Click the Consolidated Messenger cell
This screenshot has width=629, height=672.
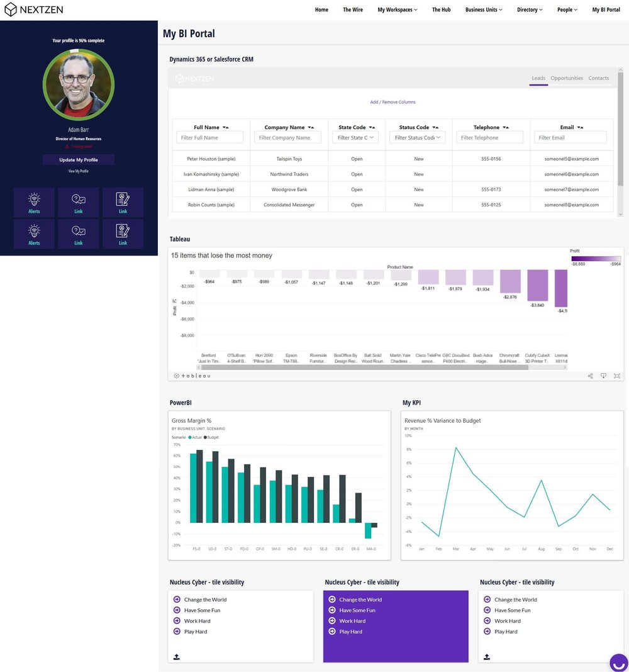[x=289, y=205]
